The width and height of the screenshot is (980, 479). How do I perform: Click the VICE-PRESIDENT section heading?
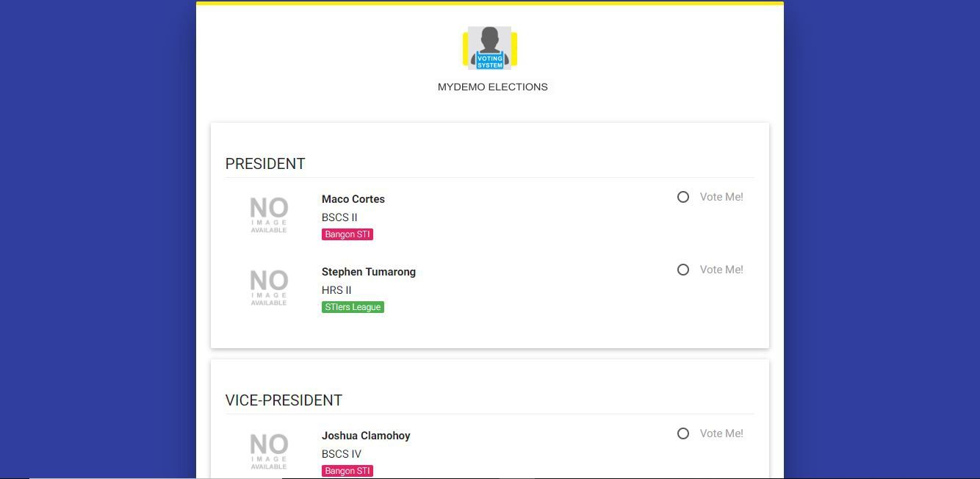point(284,400)
